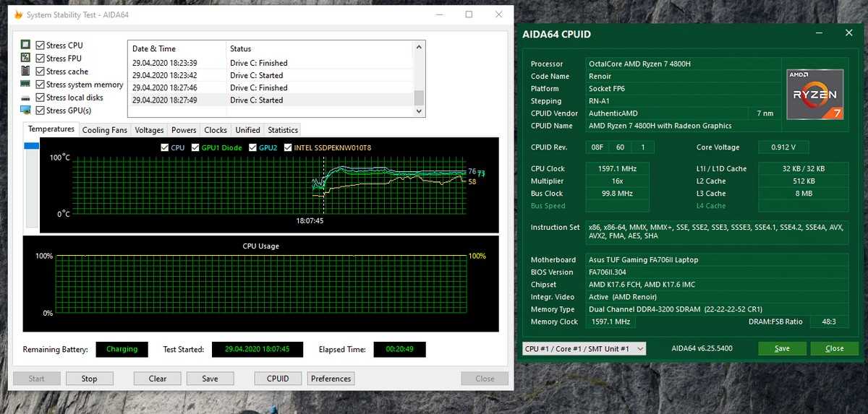
Task: Click the percent FPU icon
Action: click(25, 58)
